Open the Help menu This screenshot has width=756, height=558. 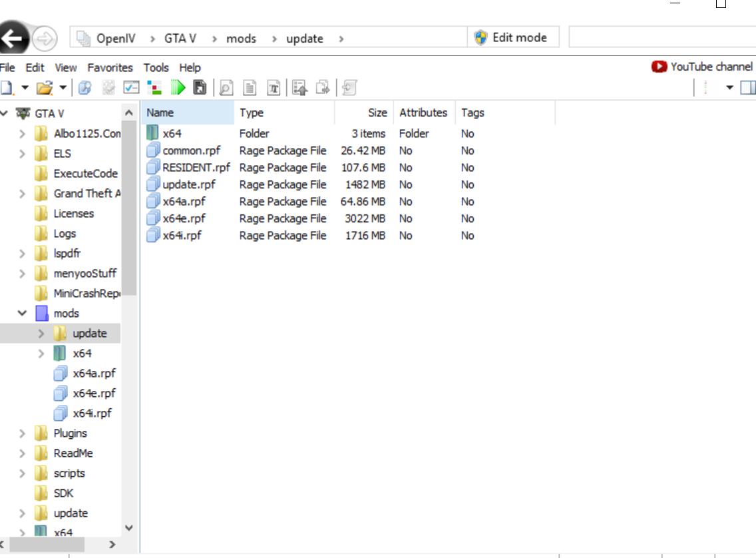click(190, 67)
